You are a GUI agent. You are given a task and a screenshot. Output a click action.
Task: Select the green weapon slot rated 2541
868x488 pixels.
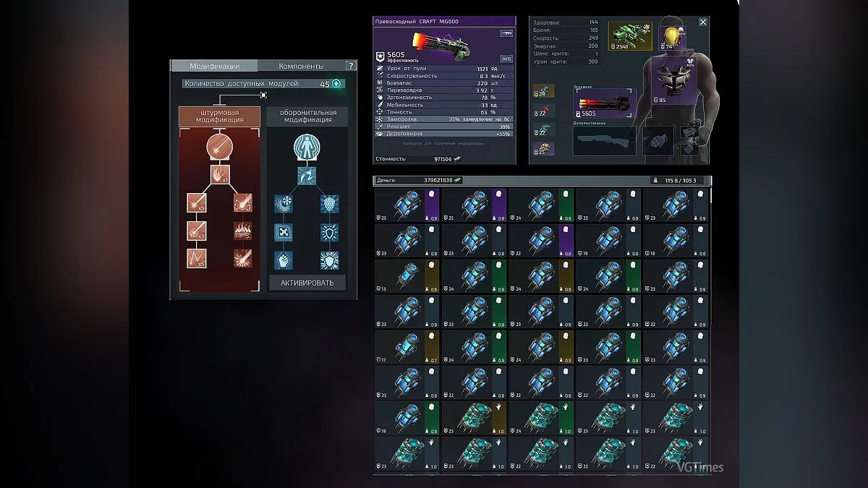(x=630, y=36)
